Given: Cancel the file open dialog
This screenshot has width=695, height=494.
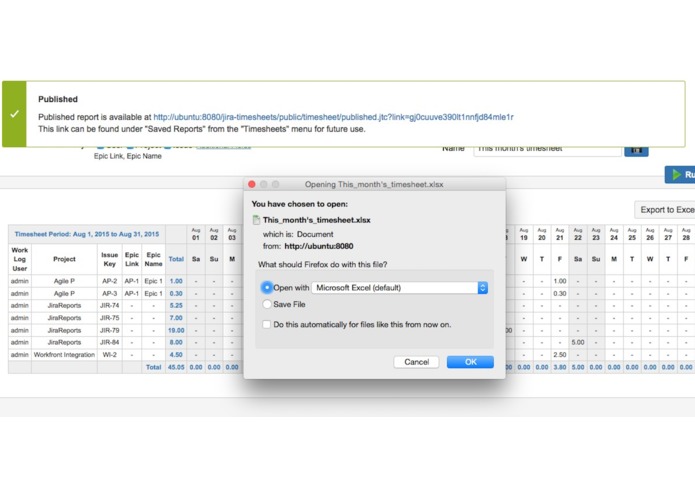Looking at the screenshot, I should tap(416, 362).
